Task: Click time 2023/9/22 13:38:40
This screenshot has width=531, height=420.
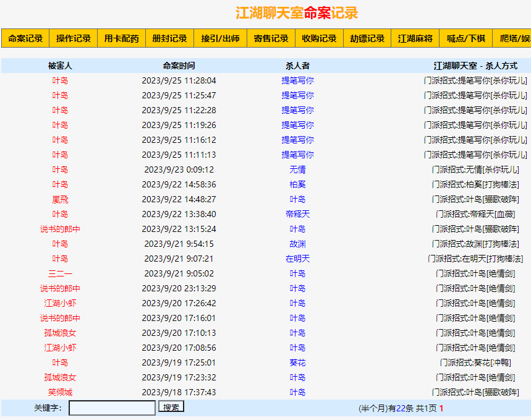Action: [x=179, y=214]
